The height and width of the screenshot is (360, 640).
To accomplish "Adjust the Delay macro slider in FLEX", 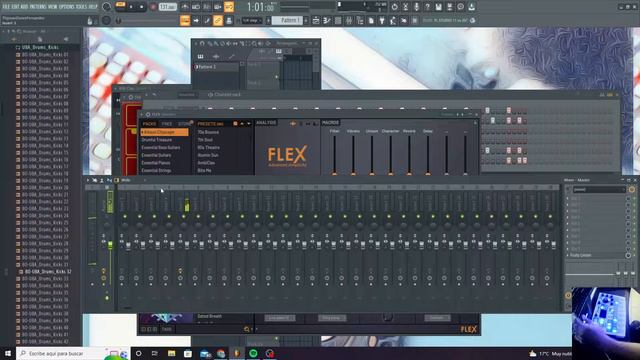I will point(428,155).
